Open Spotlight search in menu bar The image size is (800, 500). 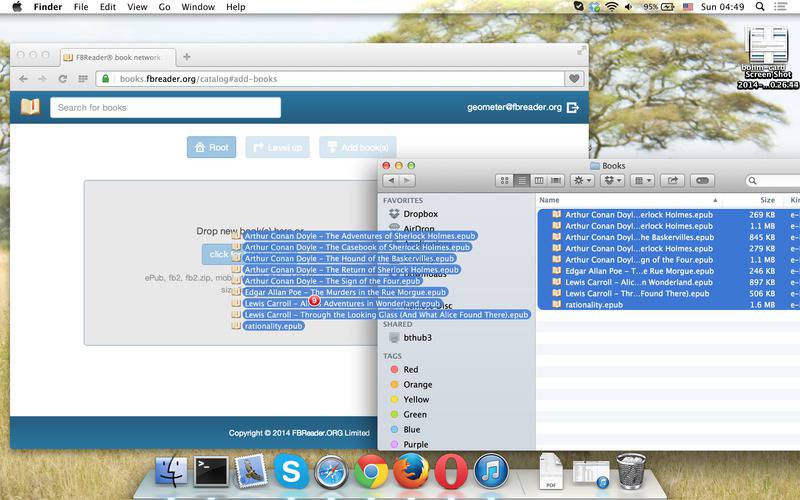click(x=760, y=7)
